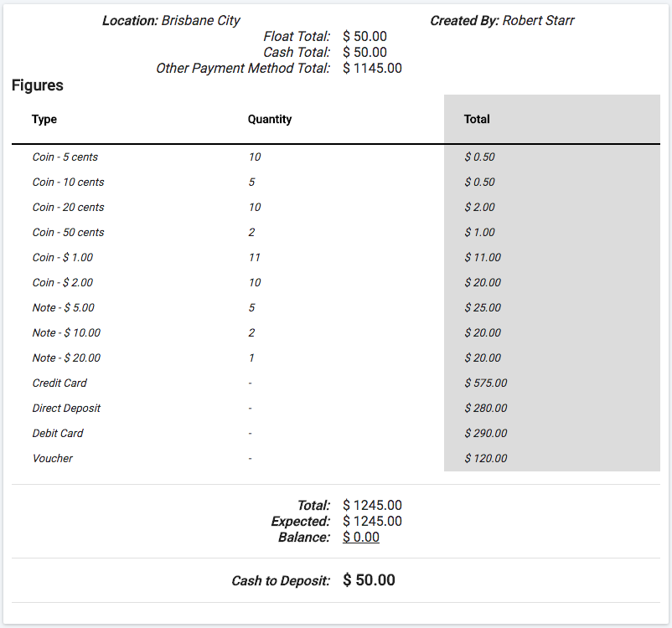Click the Note - $ 20.00 row label
Viewport: 672px width, 628px height.
pos(66,358)
